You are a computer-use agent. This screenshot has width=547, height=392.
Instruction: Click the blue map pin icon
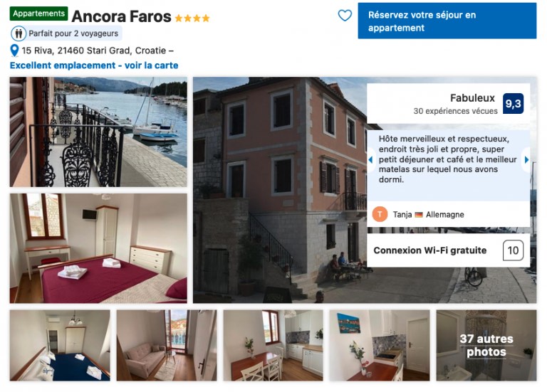click(x=14, y=51)
